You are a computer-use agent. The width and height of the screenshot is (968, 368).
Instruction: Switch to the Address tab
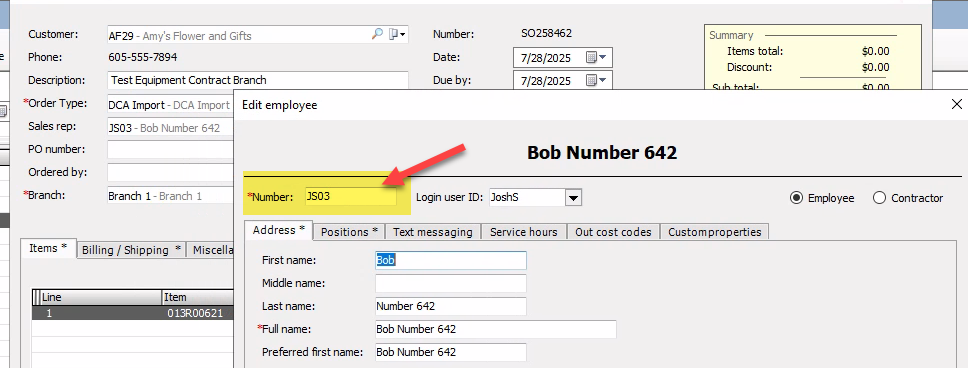click(x=278, y=230)
